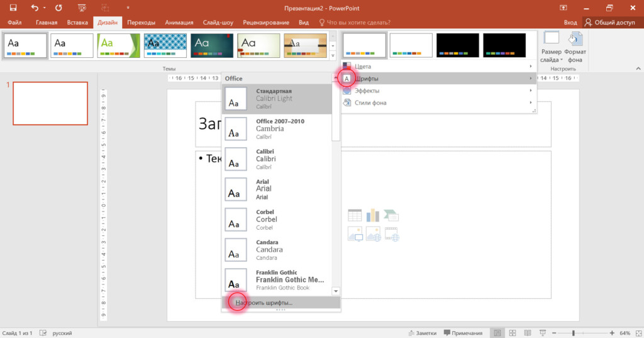Click the Undo arrow icon

click(35, 8)
